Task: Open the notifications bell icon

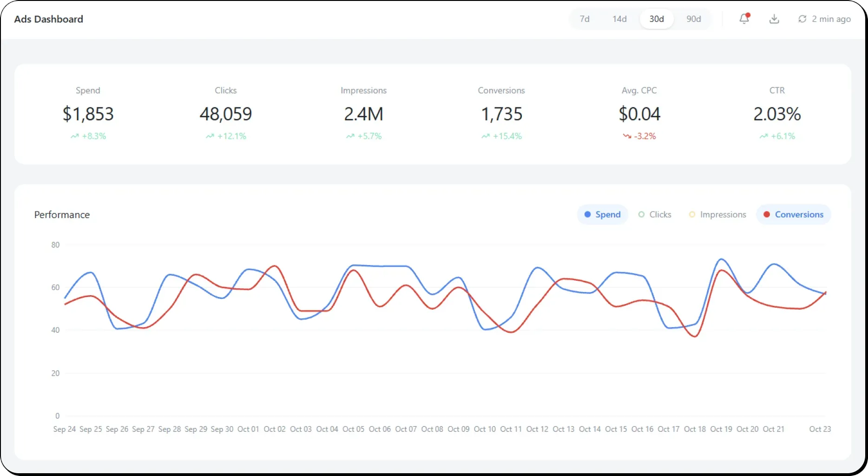Action: click(x=744, y=19)
